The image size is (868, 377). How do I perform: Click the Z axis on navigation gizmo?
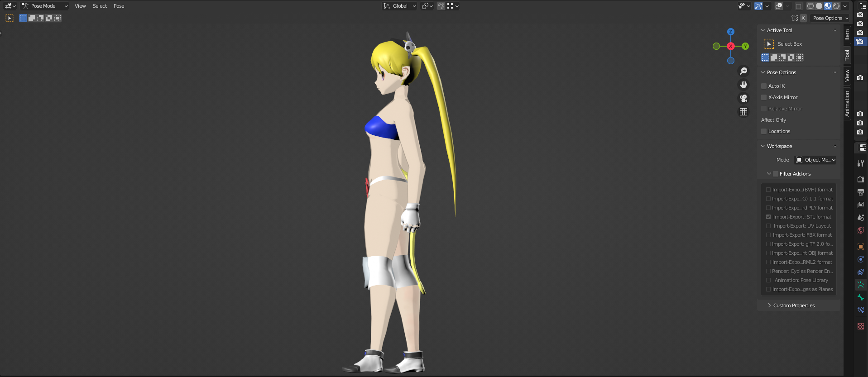(x=730, y=32)
